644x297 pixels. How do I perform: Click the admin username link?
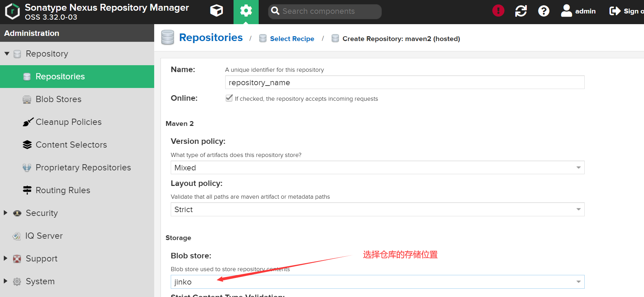tap(585, 11)
